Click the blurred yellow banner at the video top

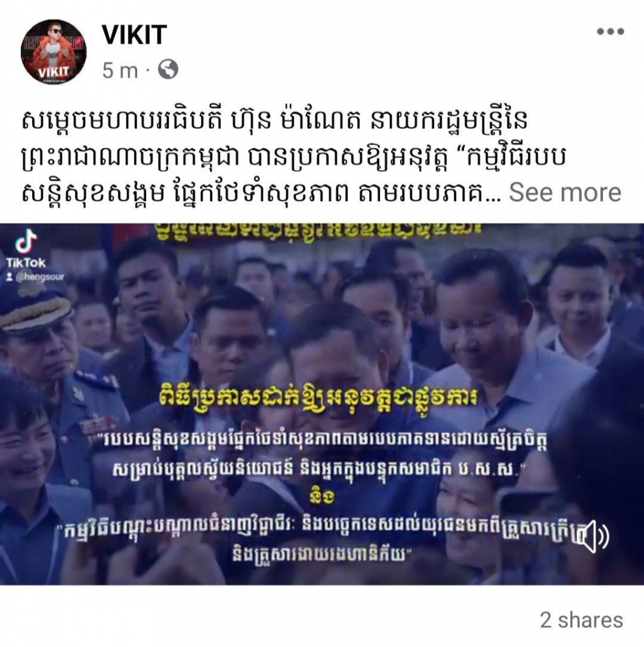318,233
